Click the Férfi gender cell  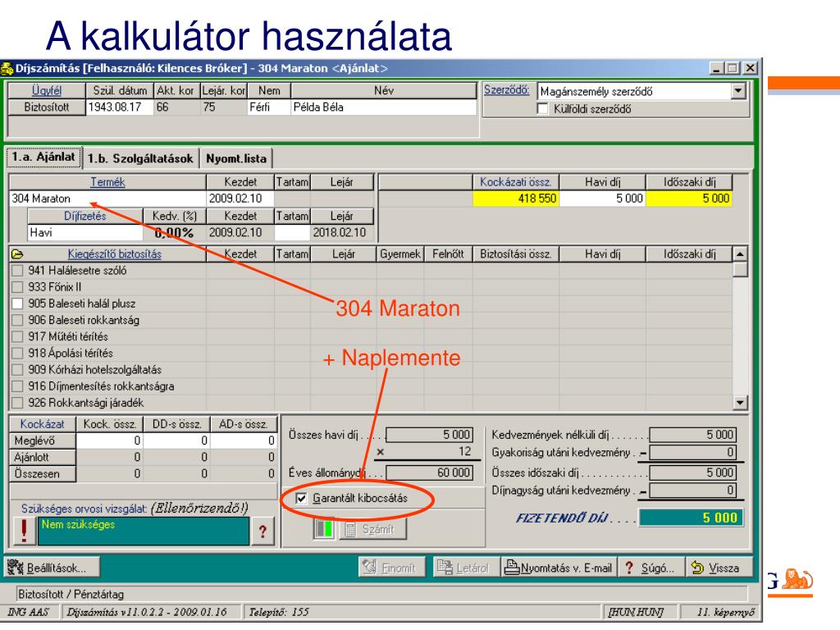(x=268, y=107)
